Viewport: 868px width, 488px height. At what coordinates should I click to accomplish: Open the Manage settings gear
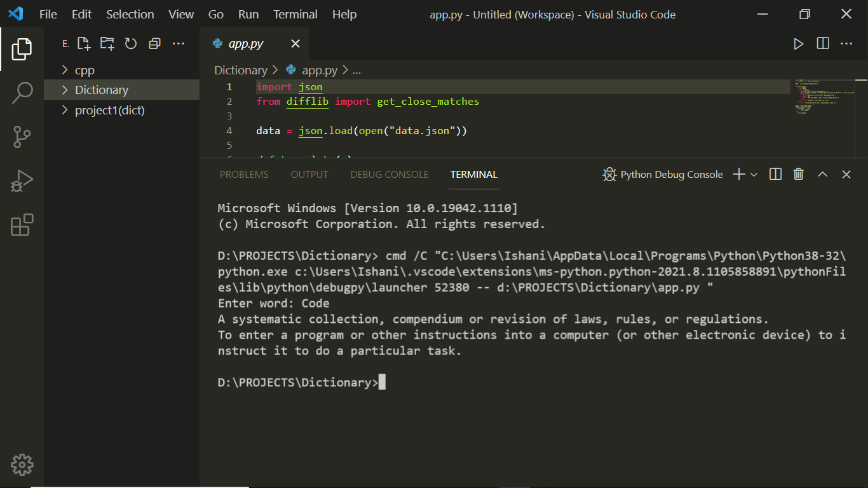click(22, 464)
